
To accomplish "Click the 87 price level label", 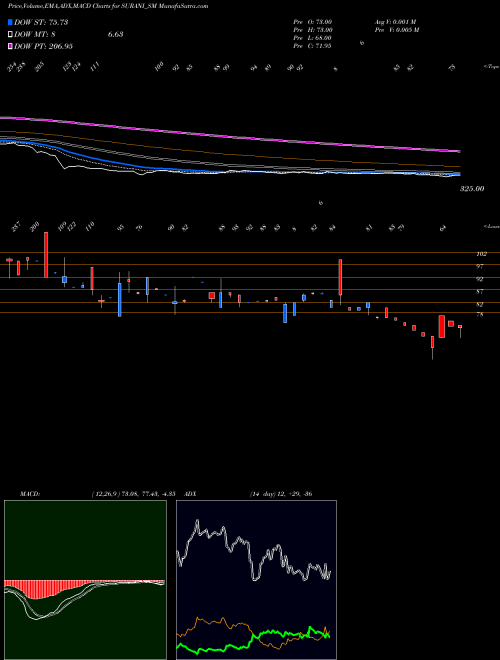I will (479, 292).
